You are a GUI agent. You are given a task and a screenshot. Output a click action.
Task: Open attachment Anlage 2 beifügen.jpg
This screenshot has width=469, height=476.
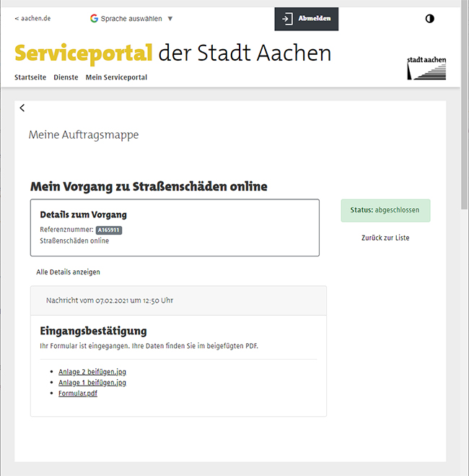92,372
